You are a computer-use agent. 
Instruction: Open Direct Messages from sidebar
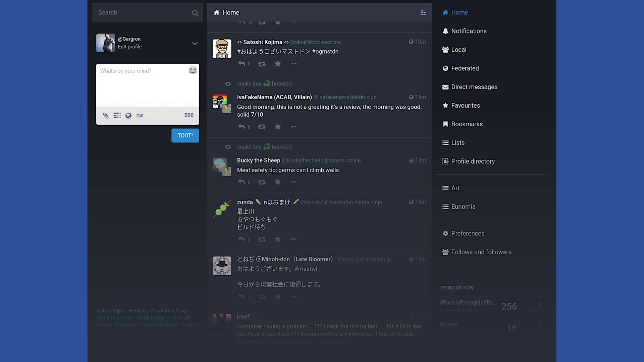coord(475,86)
